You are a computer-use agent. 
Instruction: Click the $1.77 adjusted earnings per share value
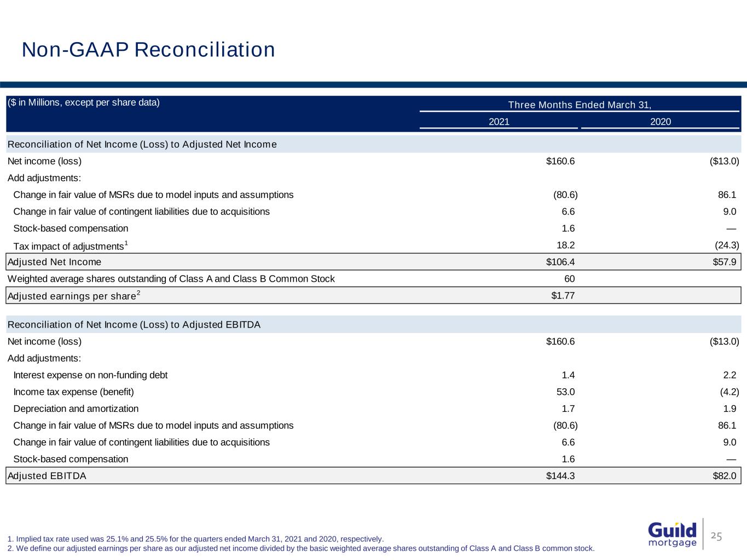[x=562, y=296]
